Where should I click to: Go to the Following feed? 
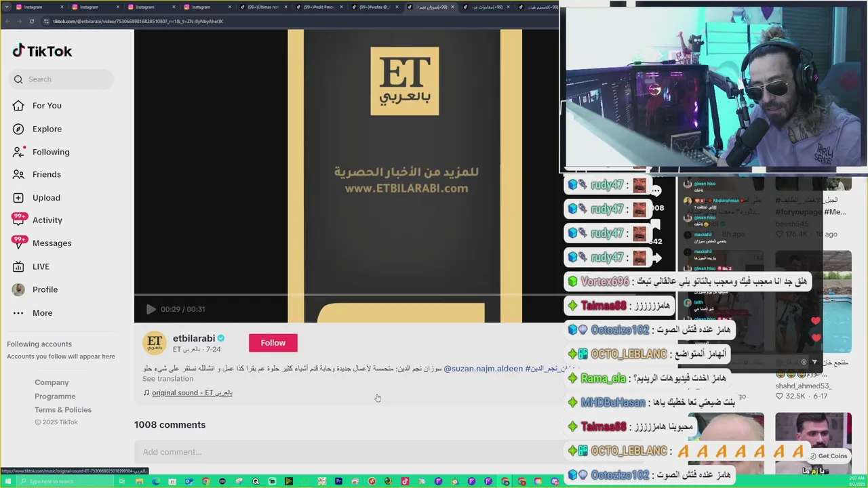pos(51,152)
